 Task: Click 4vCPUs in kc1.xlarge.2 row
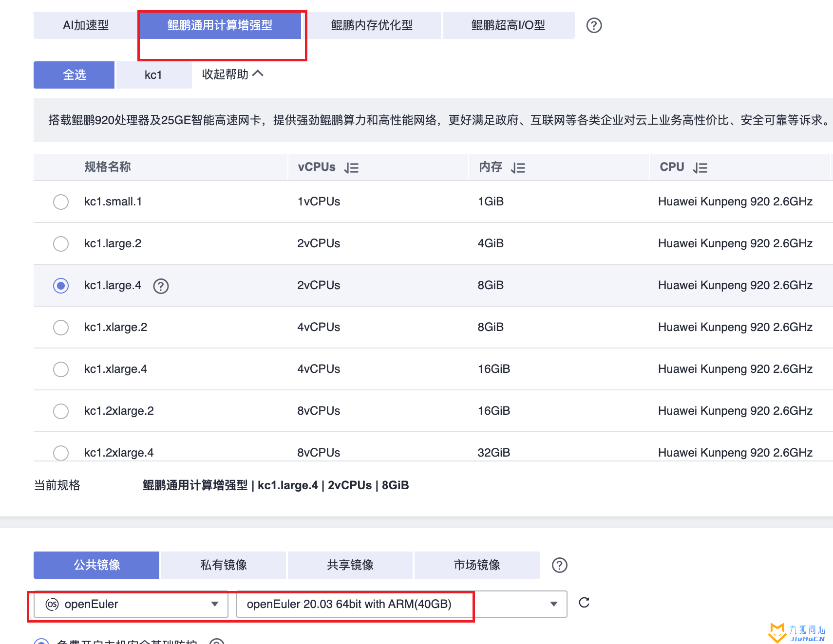319,327
